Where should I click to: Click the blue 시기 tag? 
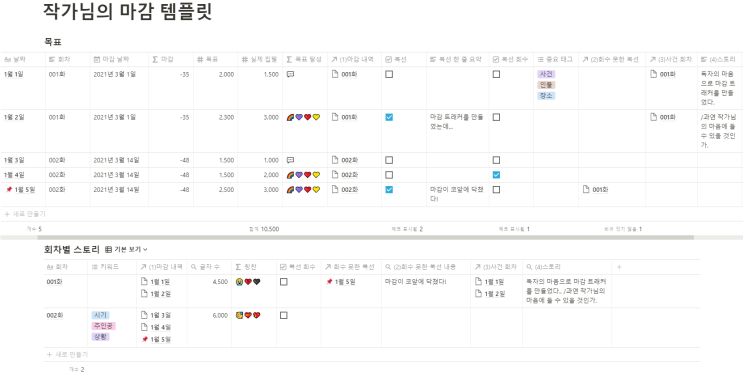[x=100, y=315]
